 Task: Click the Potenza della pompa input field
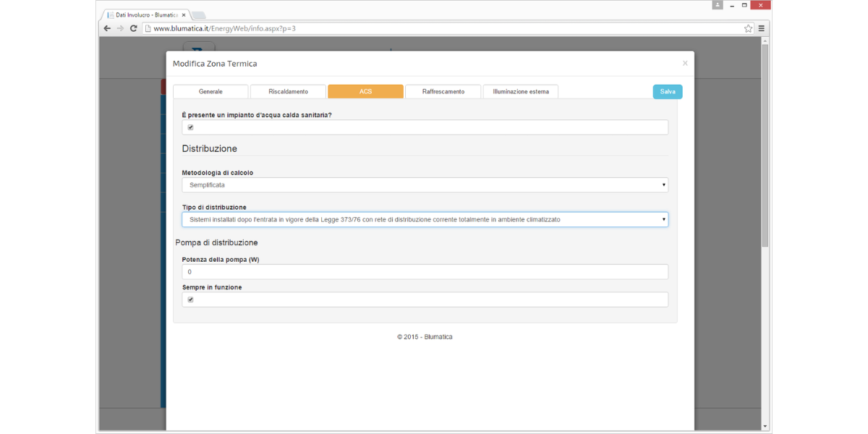click(425, 272)
